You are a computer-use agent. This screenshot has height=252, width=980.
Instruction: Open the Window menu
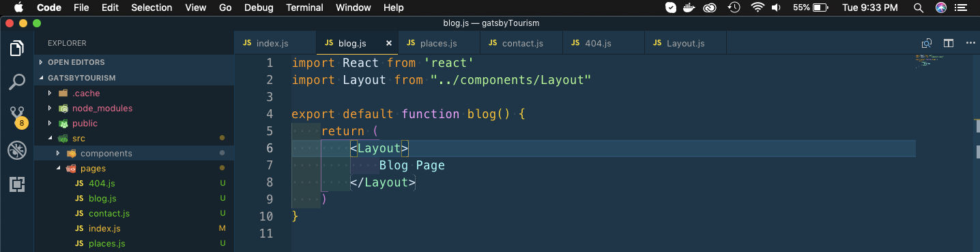[354, 8]
